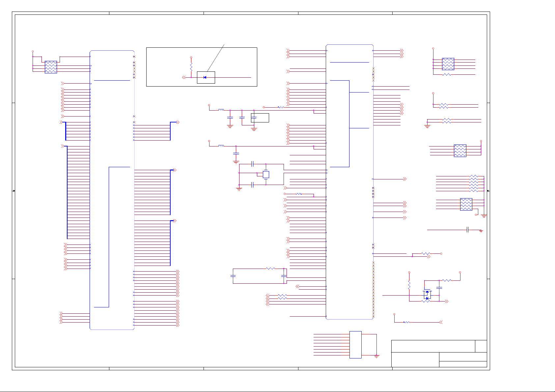The height and width of the screenshot is (392, 555).
Task: Click the resistor atop the bottom RC loop
Action: tap(270, 269)
